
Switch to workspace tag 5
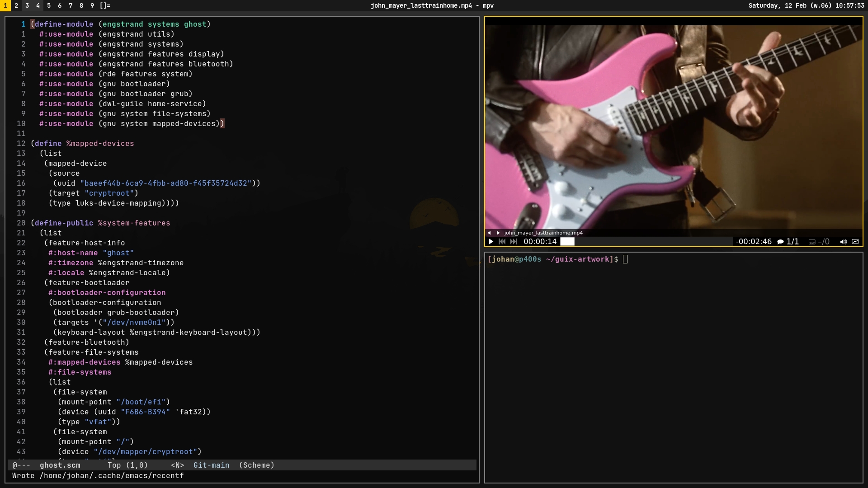(49, 5)
